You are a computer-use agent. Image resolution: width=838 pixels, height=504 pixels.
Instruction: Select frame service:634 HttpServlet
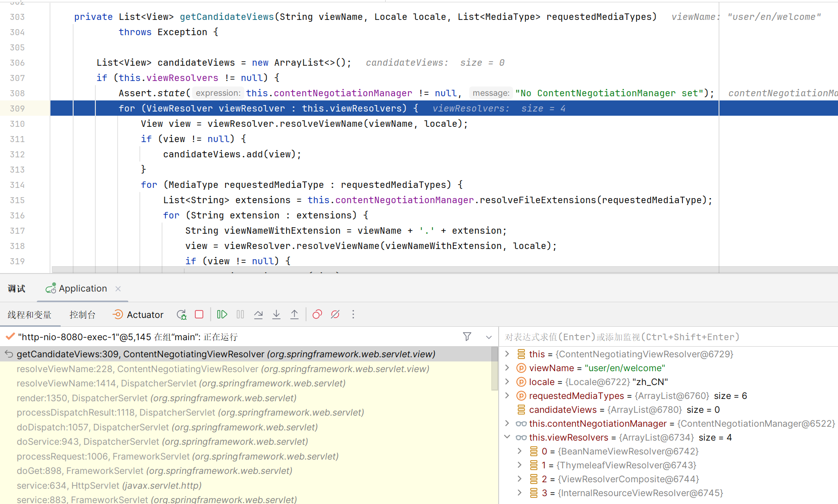[246, 485]
